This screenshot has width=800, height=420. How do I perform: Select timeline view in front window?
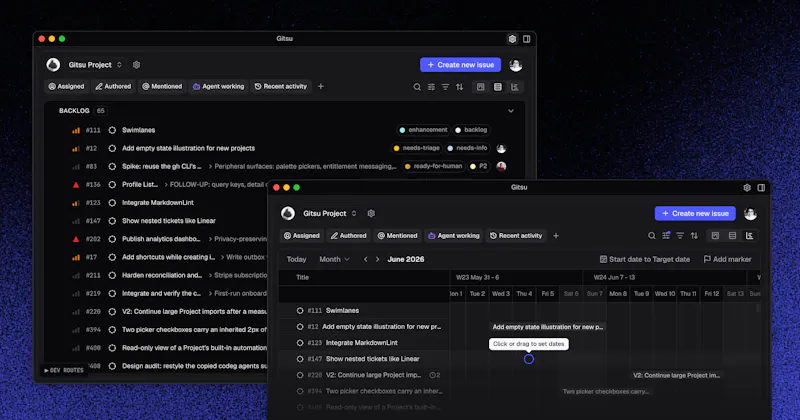[x=749, y=236]
